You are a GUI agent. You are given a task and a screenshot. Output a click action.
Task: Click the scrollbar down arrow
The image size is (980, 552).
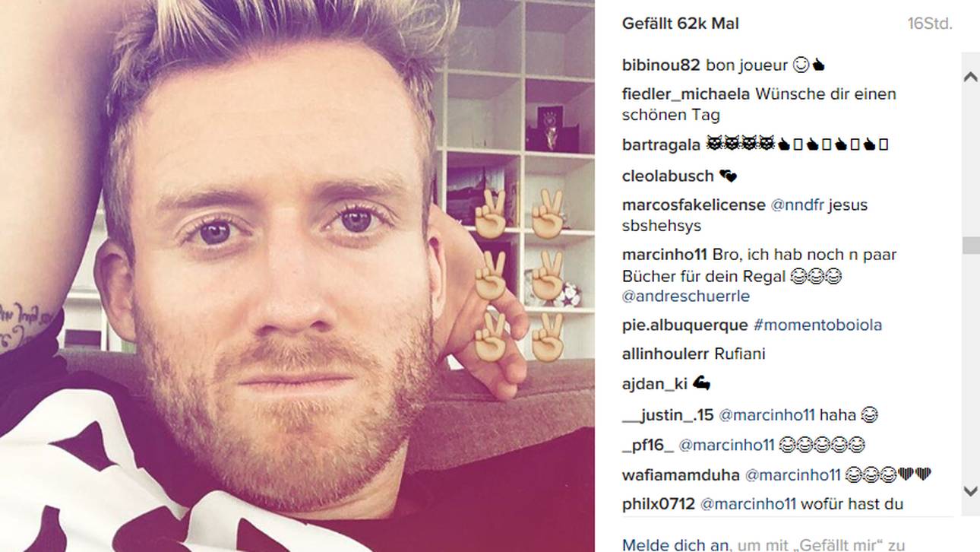pos(970,491)
